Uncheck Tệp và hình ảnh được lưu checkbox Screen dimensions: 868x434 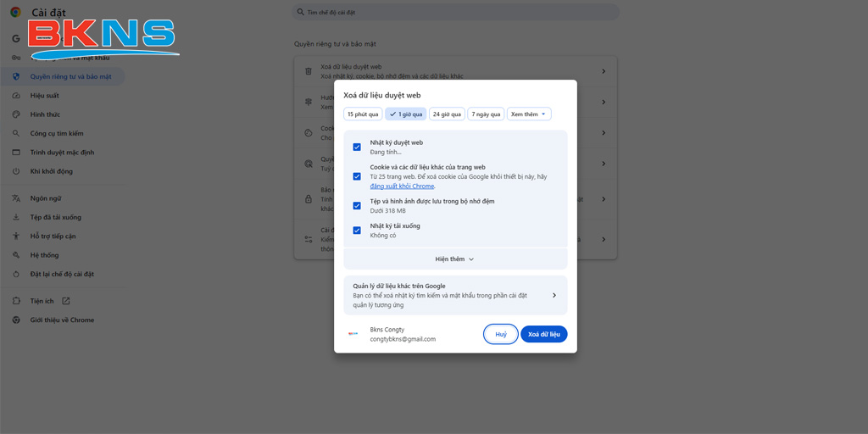357,205
